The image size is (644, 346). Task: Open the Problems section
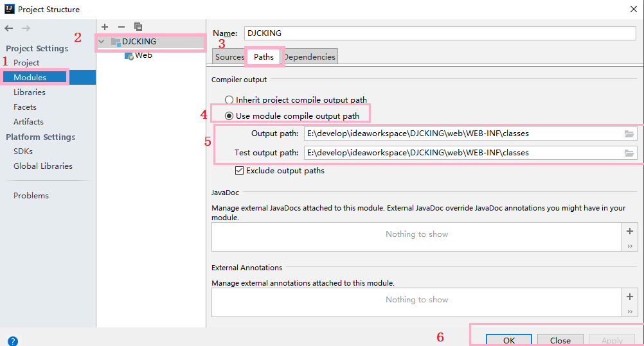(x=31, y=195)
